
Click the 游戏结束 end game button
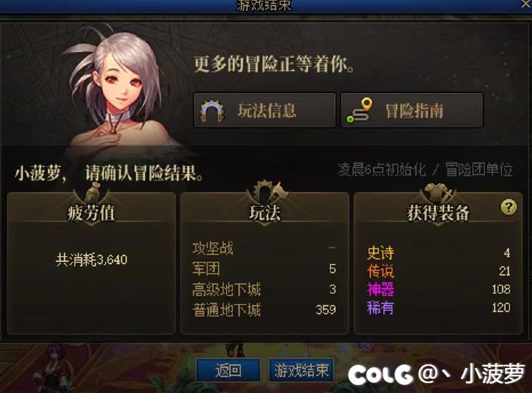[301, 370]
